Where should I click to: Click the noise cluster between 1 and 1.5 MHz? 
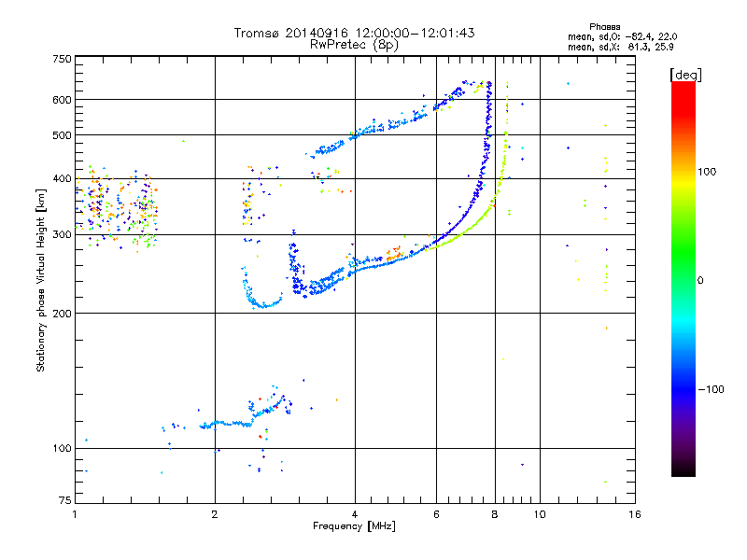[117, 207]
